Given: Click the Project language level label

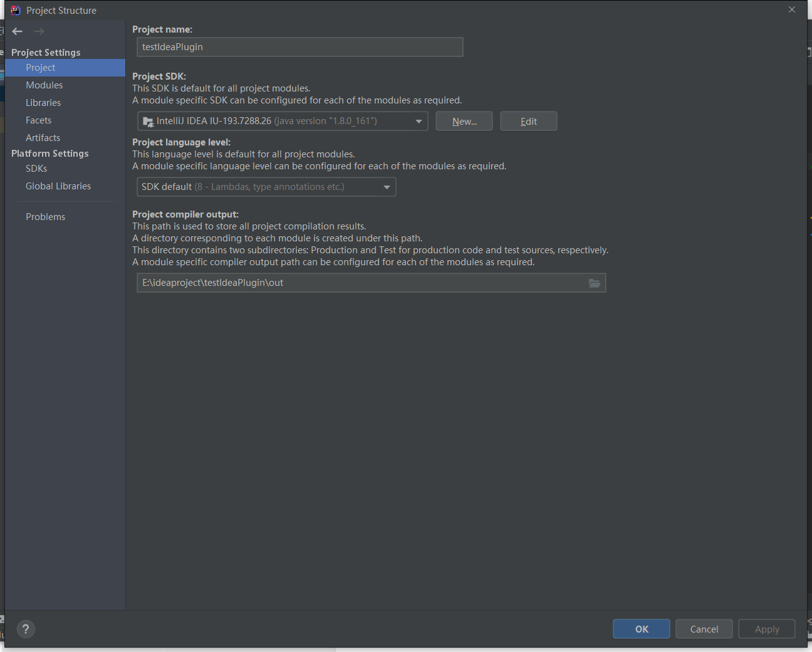Looking at the screenshot, I should click(182, 142).
